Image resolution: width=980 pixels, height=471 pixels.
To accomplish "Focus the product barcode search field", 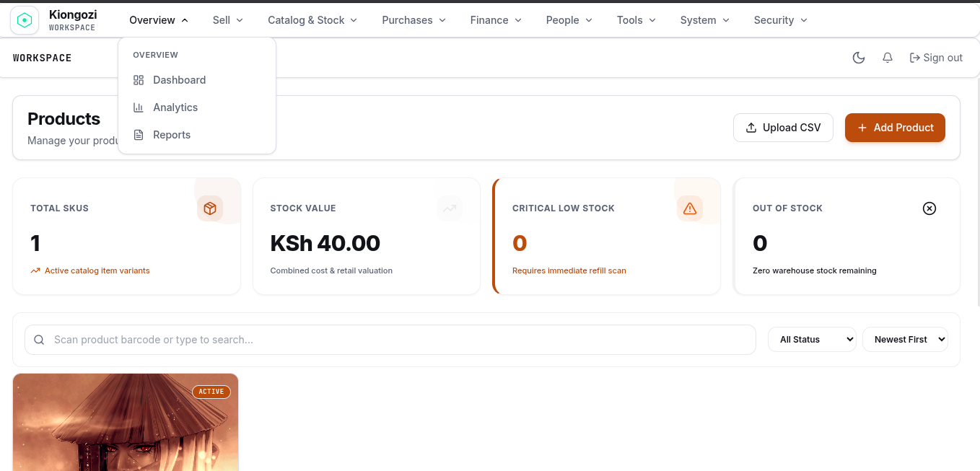I will [390, 340].
